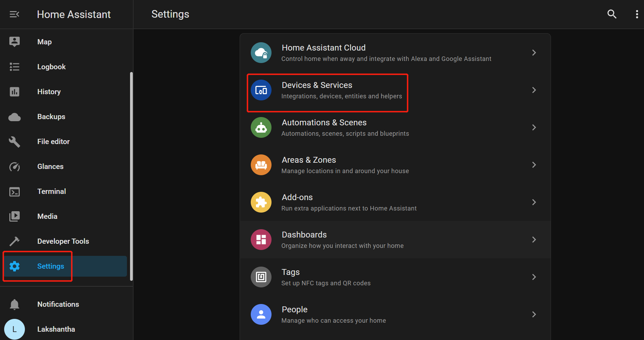Viewport: 644px width, 340px height.
Task: Click the sidebar vertical scrollbar
Action: coord(131,177)
